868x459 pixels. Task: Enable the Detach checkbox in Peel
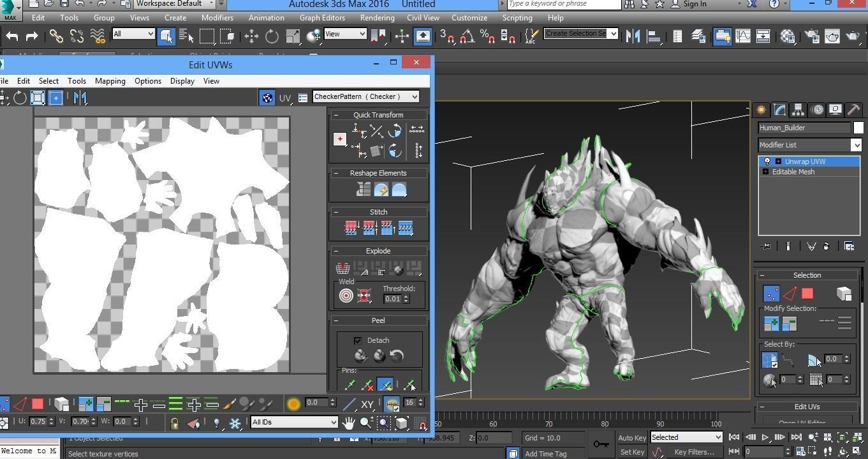[357, 340]
